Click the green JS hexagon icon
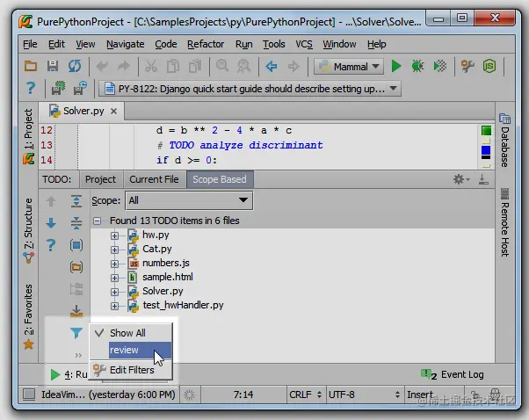This screenshot has height=420, width=529. tap(489, 66)
